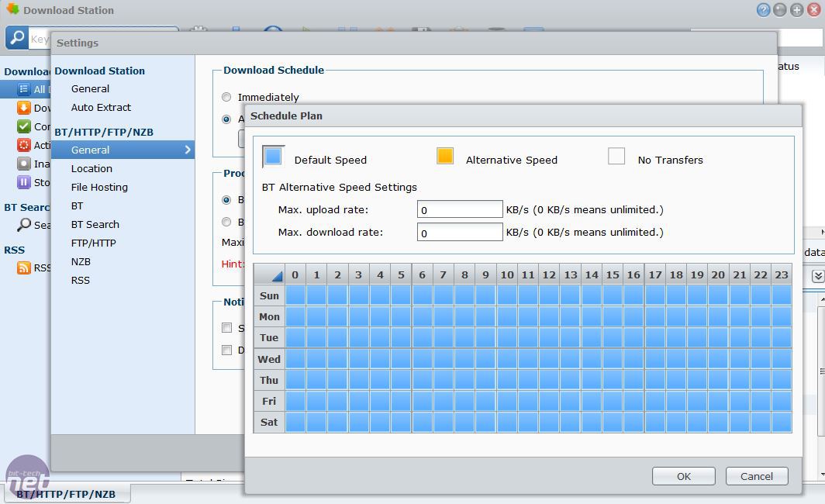Viewport: 825px width, 504px height.
Task: Focus the Max. download rate field
Action: pos(460,232)
